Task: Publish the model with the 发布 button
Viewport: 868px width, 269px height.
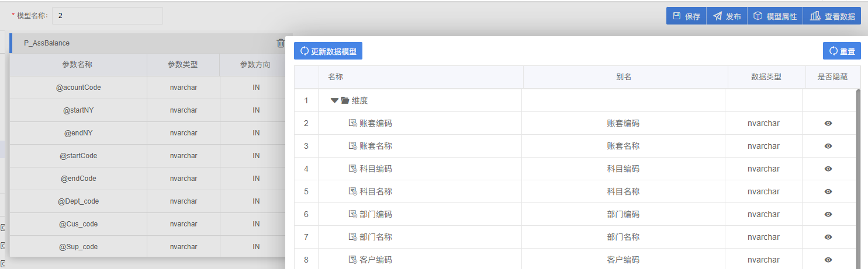Action: tap(727, 16)
